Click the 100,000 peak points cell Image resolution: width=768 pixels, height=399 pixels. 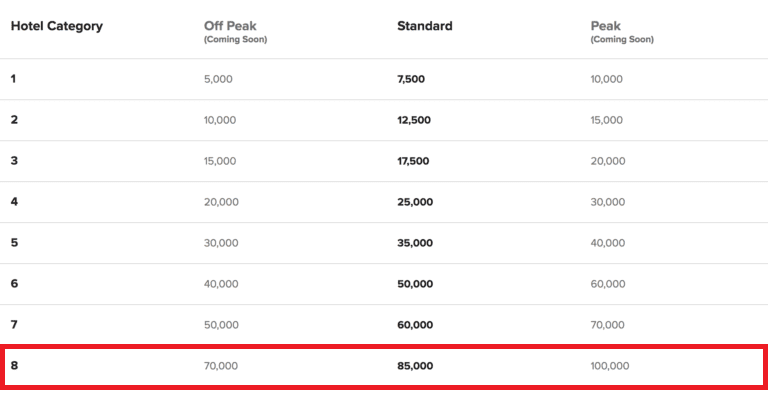point(609,366)
